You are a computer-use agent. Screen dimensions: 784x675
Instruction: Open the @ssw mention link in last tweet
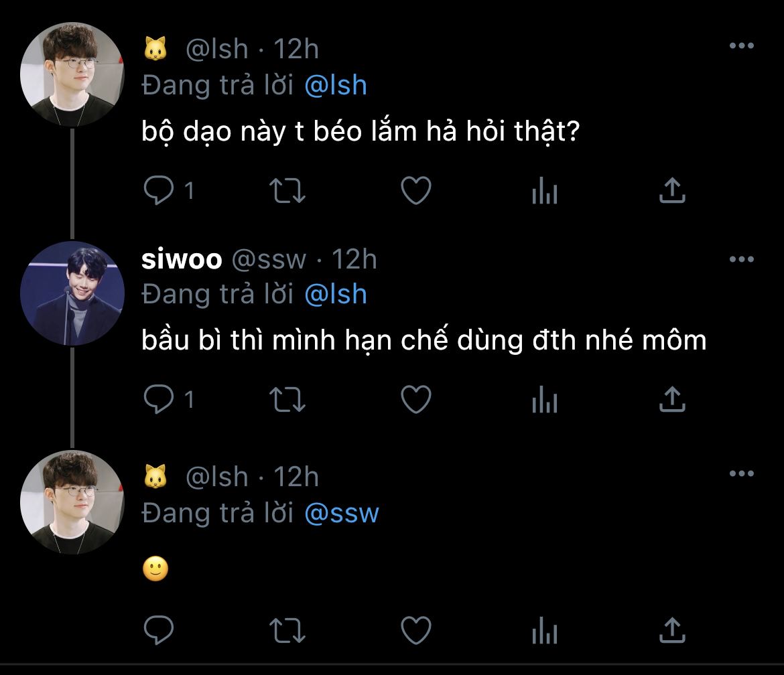click(x=342, y=513)
